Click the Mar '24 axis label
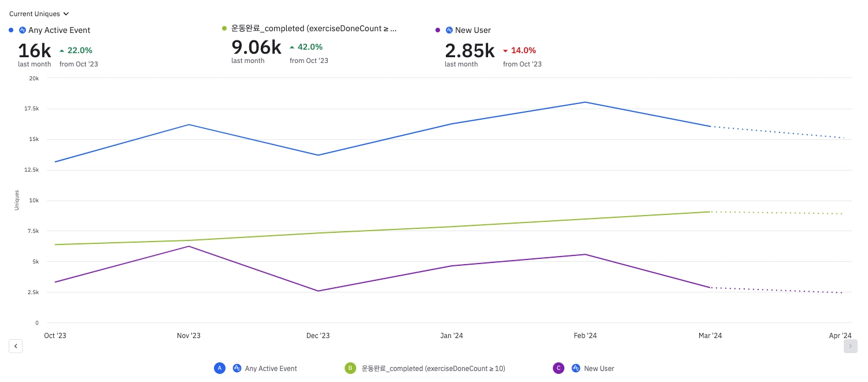868x382 pixels. [x=710, y=336]
